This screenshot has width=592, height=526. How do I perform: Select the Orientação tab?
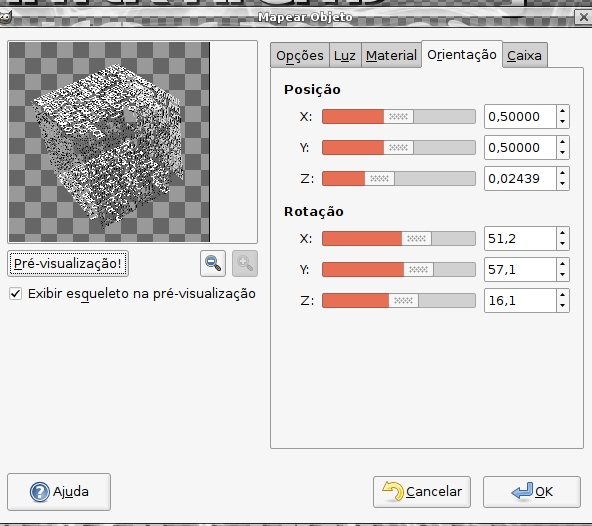(462, 55)
